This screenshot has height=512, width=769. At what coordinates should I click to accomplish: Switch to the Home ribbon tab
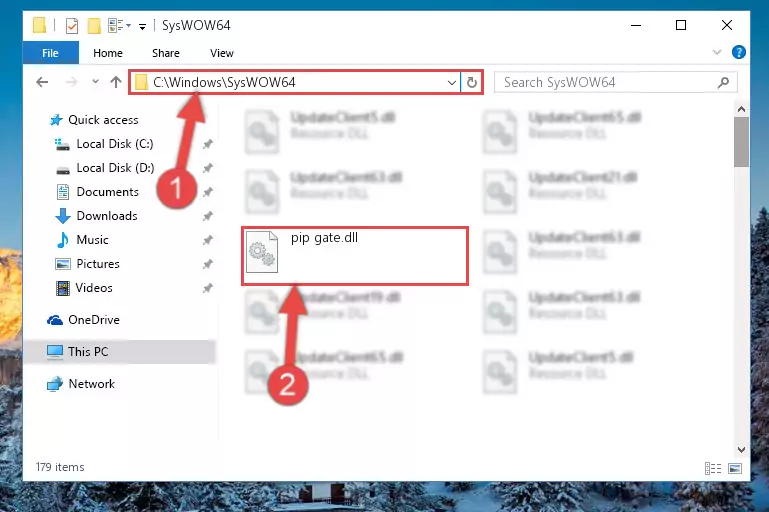coord(108,53)
